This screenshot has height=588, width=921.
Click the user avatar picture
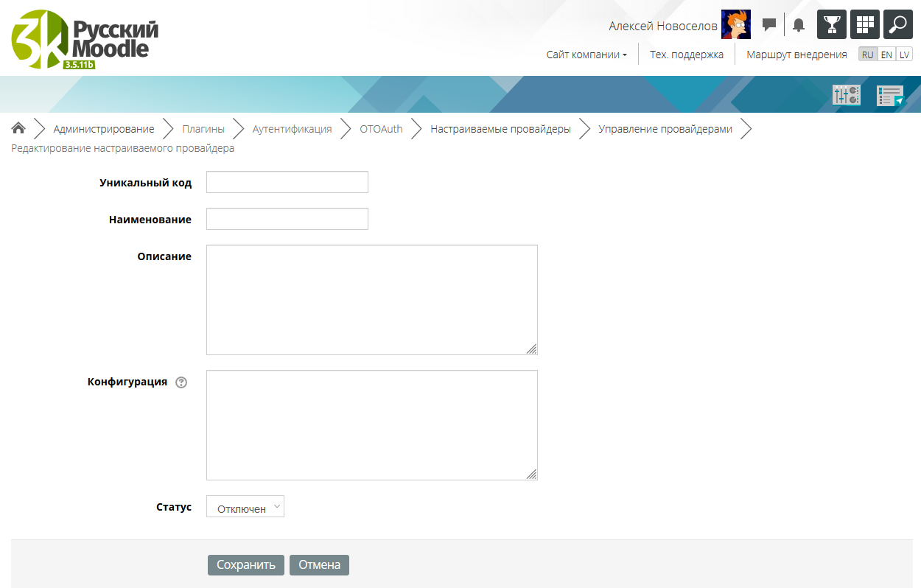(x=735, y=24)
